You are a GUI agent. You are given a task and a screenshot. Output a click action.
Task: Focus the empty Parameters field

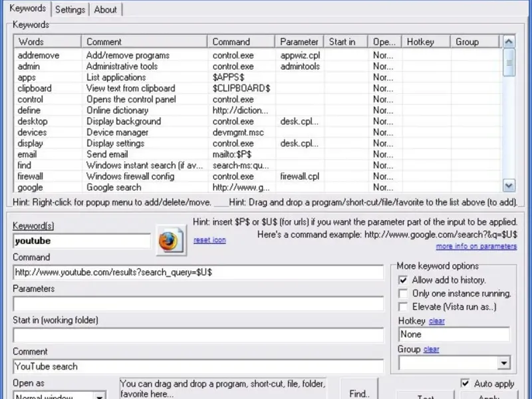coord(198,304)
